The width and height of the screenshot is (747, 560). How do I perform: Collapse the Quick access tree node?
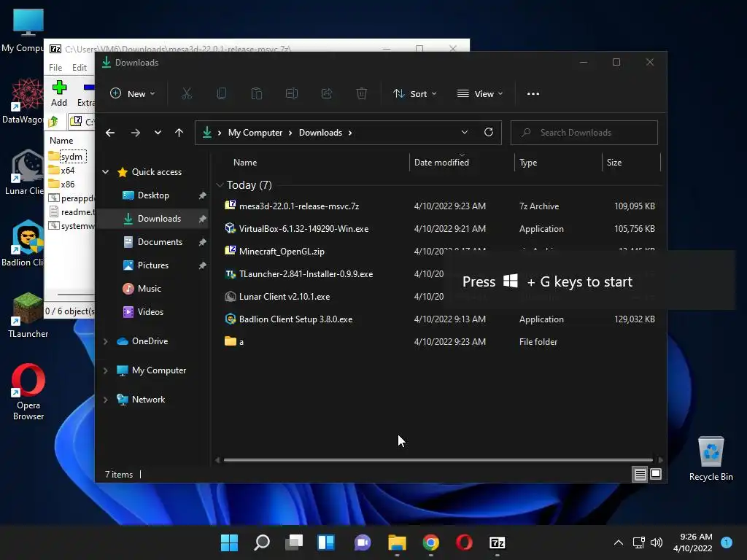click(x=105, y=172)
